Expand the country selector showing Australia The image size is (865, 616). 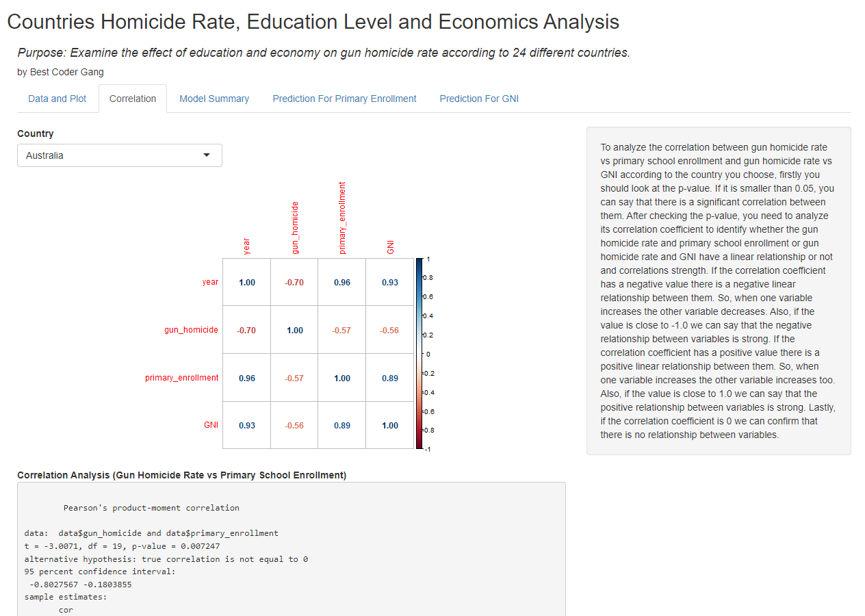[x=119, y=155]
